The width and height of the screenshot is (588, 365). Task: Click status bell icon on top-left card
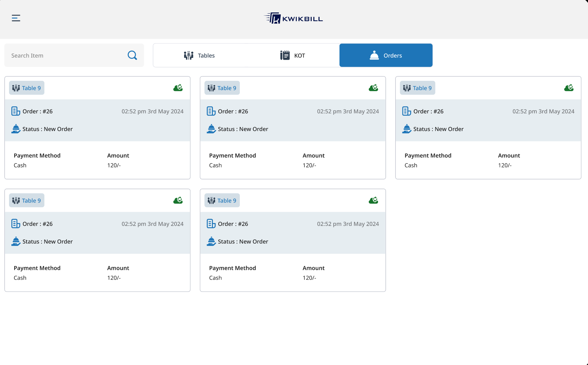coord(16,129)
